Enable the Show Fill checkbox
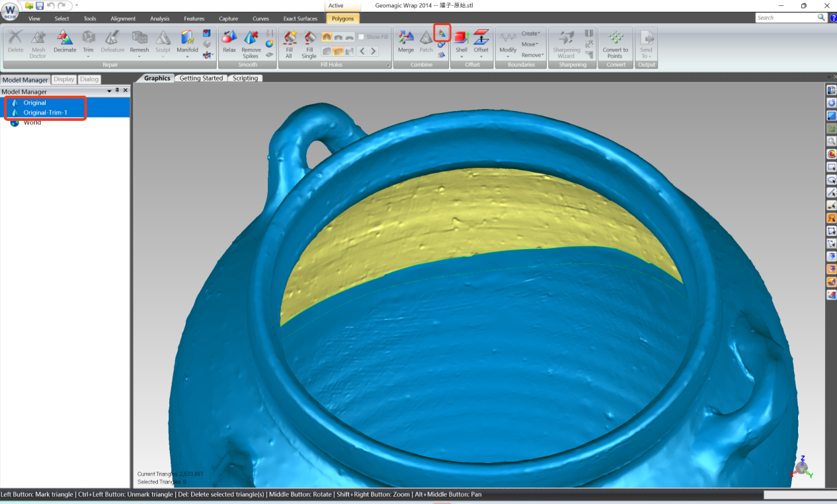Image resolution: width=837 pixels, height=504 pixels. pos(361,37)
